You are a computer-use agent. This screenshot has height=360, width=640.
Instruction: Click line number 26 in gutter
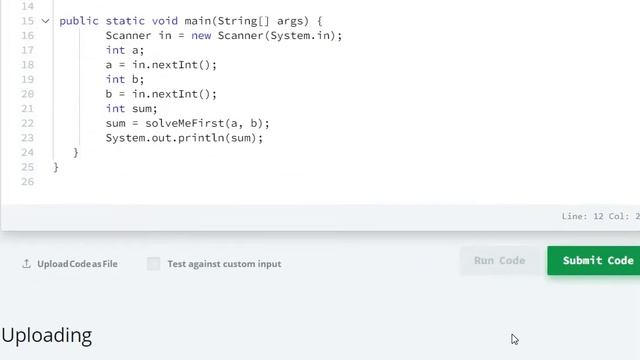coord(27,182)
